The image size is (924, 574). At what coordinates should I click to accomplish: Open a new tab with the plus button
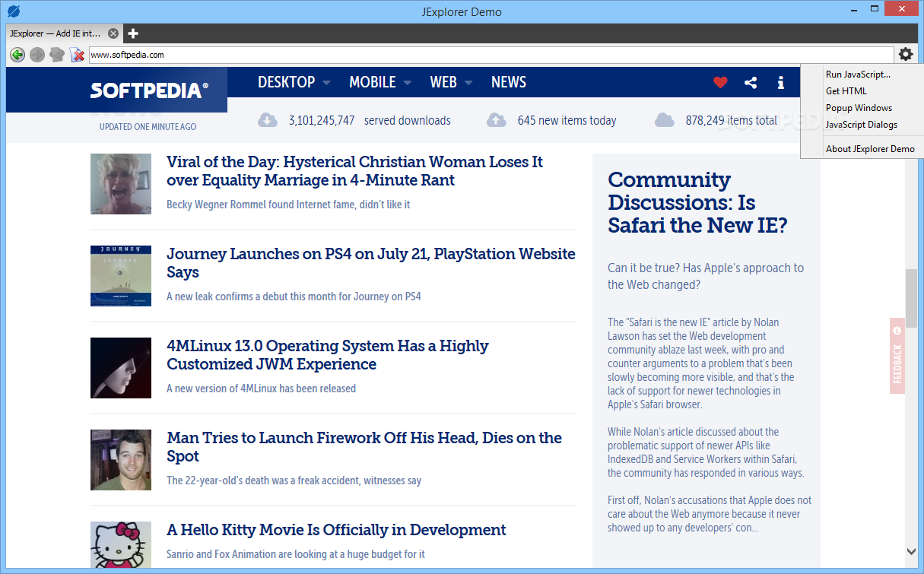tap(133, 33)
